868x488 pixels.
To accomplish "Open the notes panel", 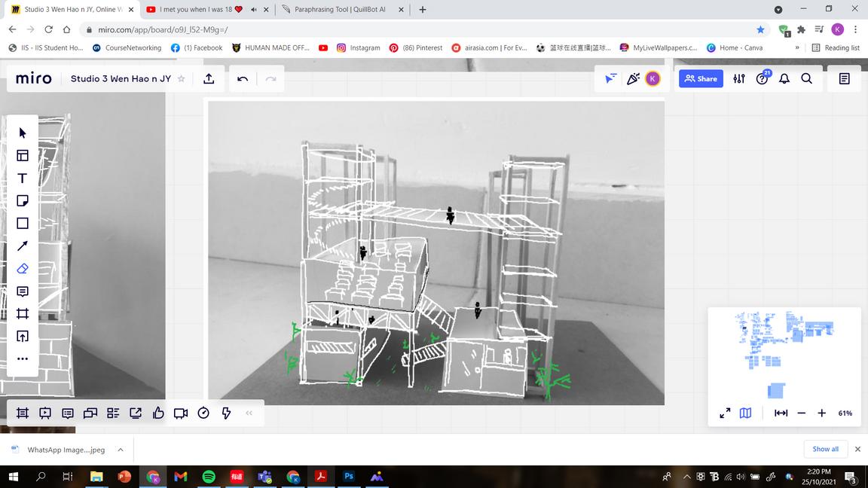I will point(844,78).
